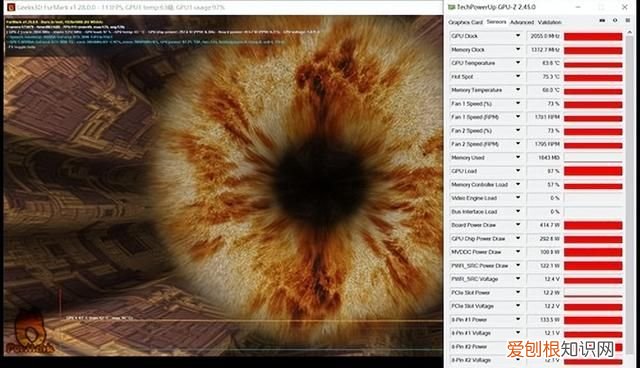The width and height of the screenshot is (640, 368).
Task: Open the 8-Pin #1 Voltage dropdown
Action: tap(518, 333)
